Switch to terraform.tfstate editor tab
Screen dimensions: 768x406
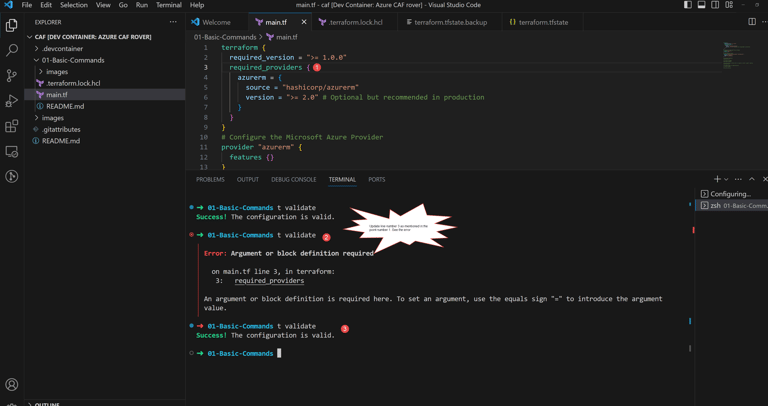point(543,22)
